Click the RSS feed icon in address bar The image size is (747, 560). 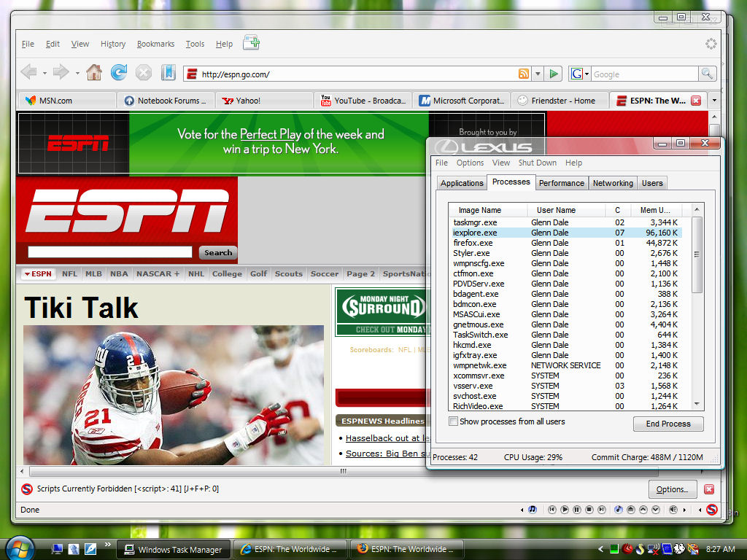[524, 74]
